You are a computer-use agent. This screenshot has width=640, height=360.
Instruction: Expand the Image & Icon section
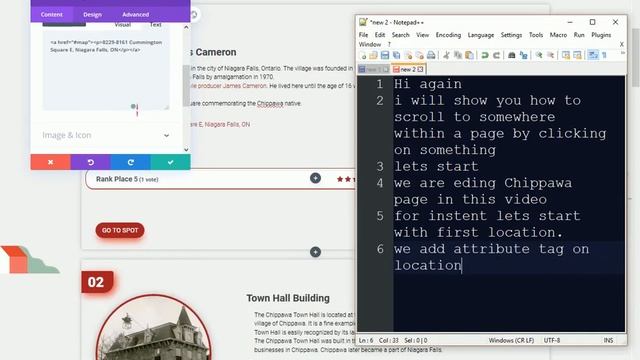coord(106,135)
